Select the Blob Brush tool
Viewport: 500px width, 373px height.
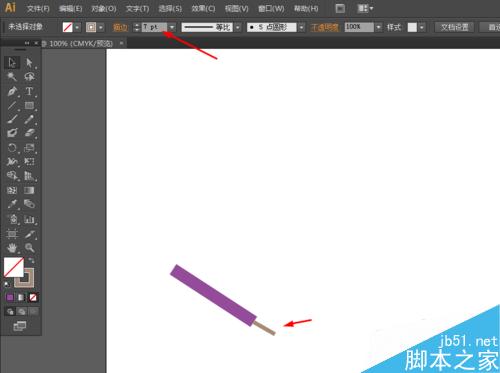tap(12, 133)
